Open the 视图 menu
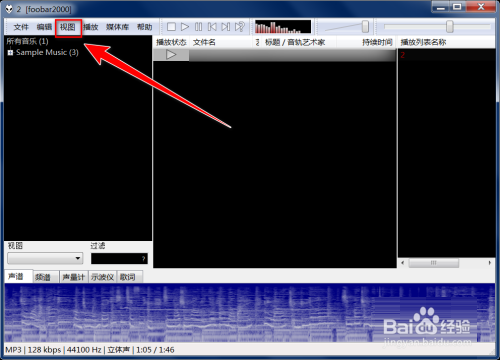This screenshot has width=500, height=360. coord(68,27)
